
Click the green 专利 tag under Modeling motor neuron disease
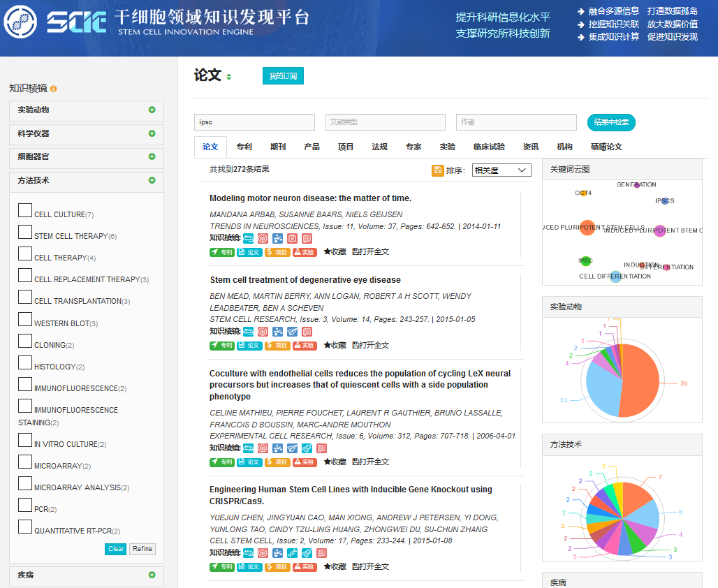222,252
